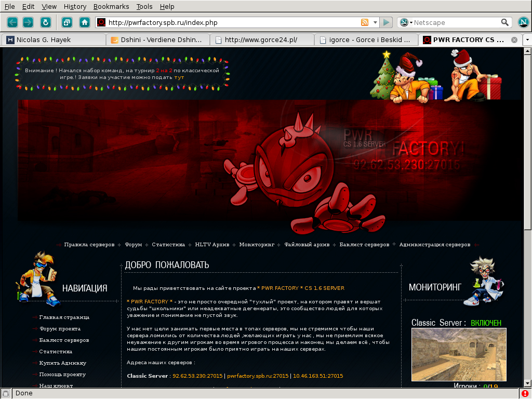The height and width of the screenshot is (399, 532).
Task: Click the Home toolbar icon
Action: point(85,22)
